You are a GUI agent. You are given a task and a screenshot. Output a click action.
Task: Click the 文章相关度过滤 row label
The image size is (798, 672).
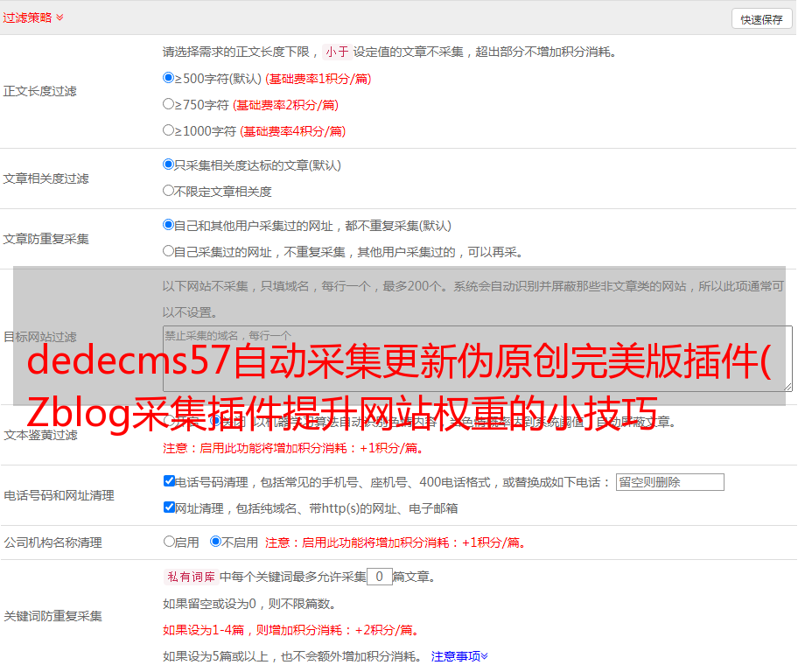tap(45, 178)
